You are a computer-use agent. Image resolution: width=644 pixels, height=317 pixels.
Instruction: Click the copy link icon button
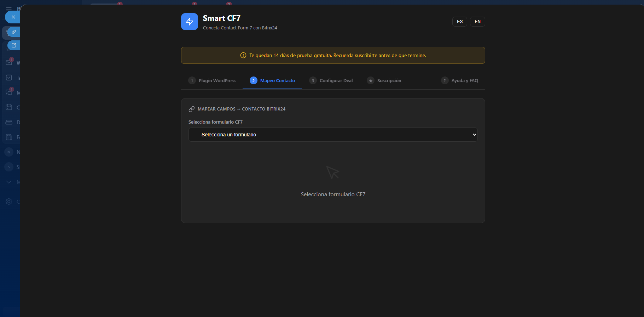[14, 32]
